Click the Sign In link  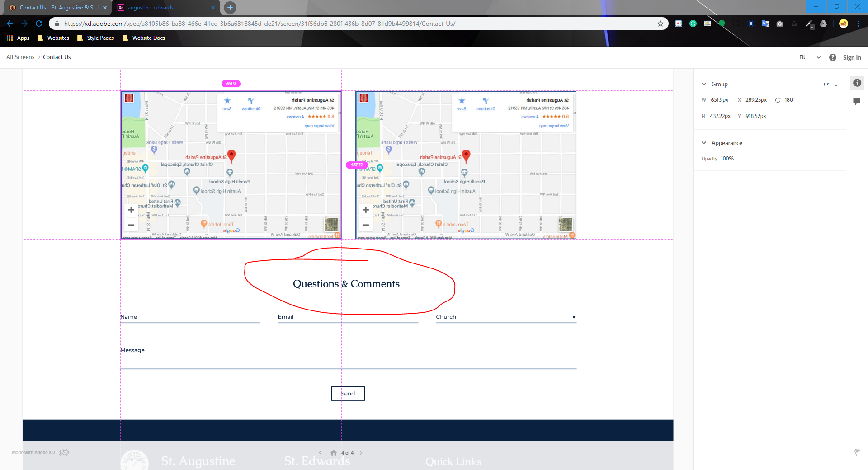[x=852, y=57]
